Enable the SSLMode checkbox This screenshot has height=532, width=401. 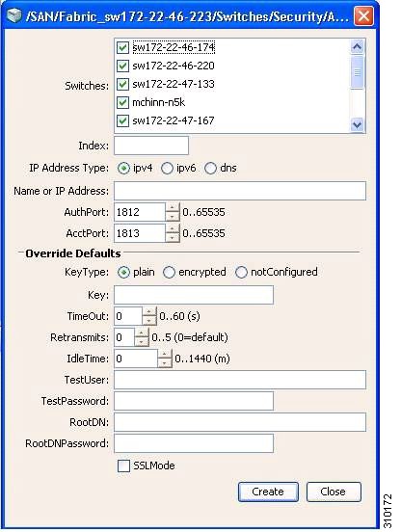pos(123,465)
